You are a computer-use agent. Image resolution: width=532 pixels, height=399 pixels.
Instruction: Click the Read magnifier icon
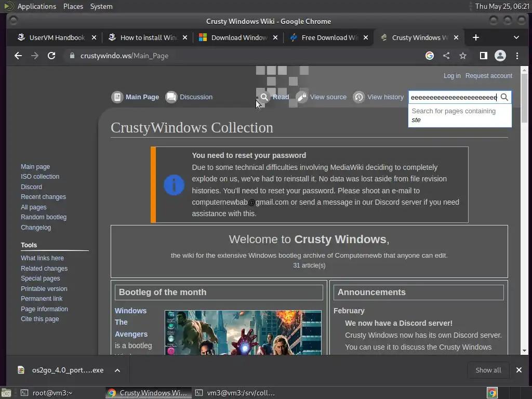pyautogui.click(x=264, y=97)
